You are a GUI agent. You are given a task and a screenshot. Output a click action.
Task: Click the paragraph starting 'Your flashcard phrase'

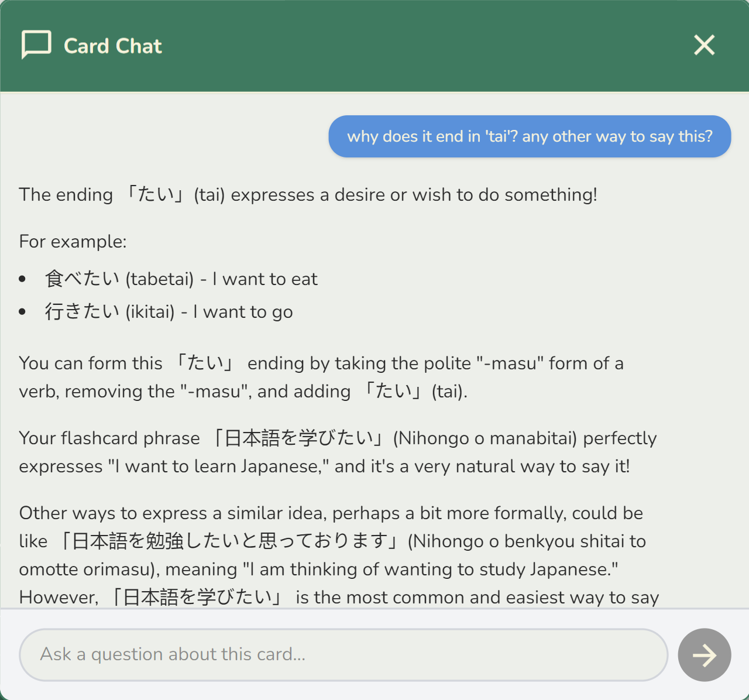click(337, 452)
